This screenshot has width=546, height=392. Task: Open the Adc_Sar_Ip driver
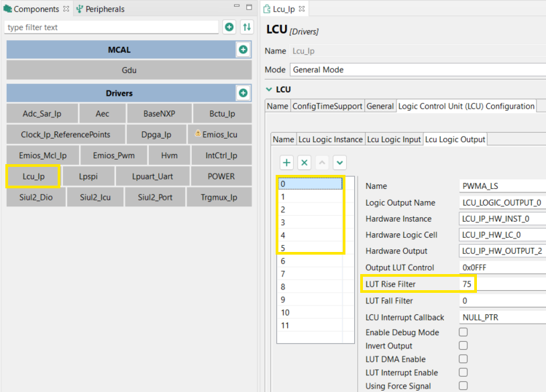42,114
